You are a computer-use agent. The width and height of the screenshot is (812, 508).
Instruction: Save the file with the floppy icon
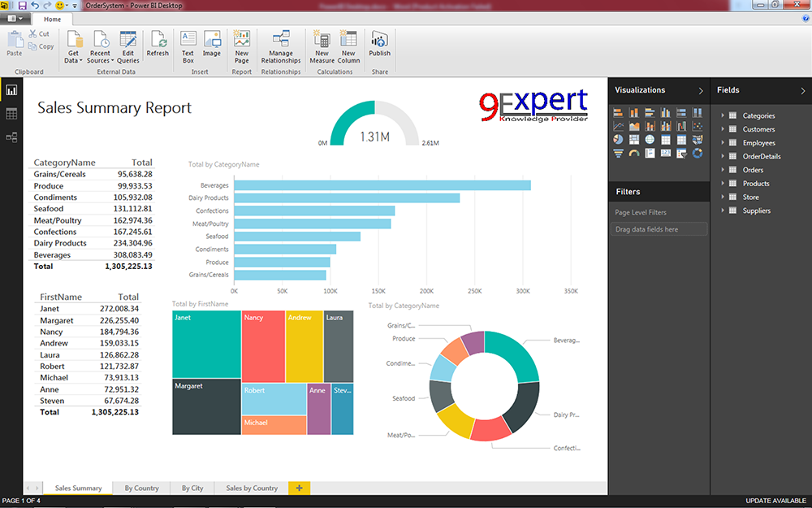click(x=22, y=5)
